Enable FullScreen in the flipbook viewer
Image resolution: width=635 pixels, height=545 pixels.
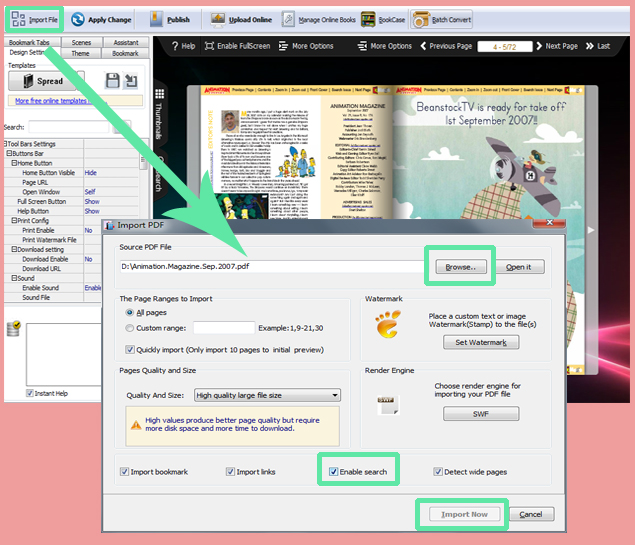[237, 46]
